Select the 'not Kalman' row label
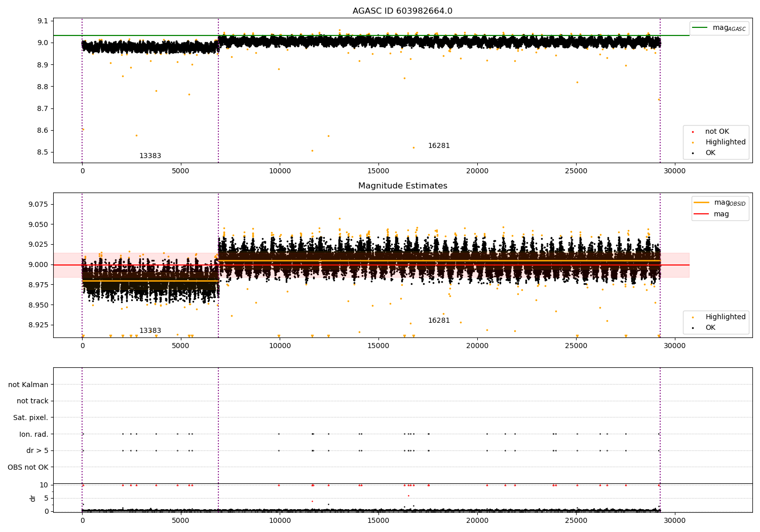 pyautogui.click(x=28, y=385)
